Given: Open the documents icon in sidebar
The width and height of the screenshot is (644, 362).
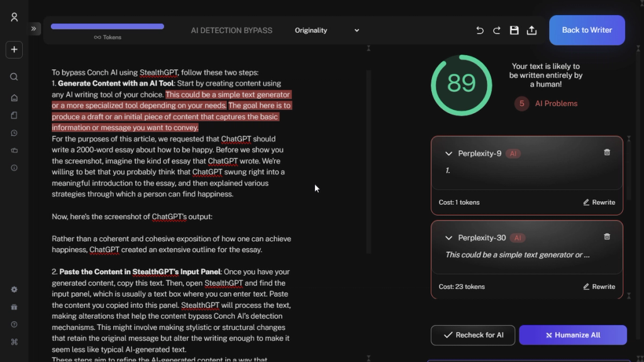Looking at the screenshot, I should (14, 116).
